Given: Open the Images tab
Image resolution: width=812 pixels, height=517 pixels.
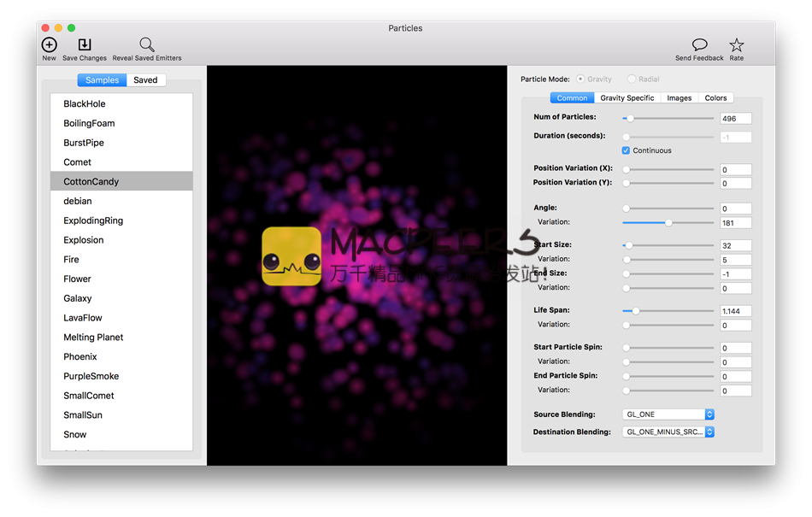Looking at the screenshot, I should [x=680, y=98].
